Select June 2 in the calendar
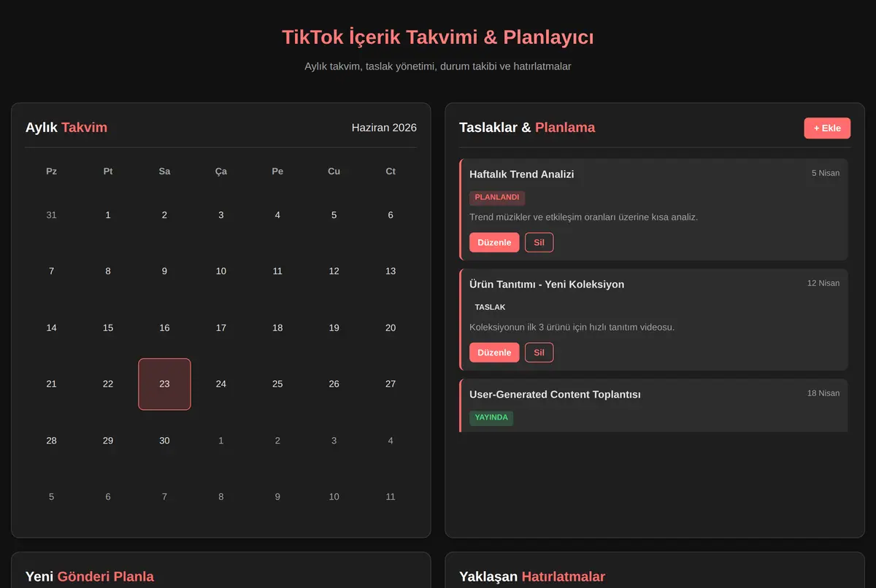 tap(164, 214)
